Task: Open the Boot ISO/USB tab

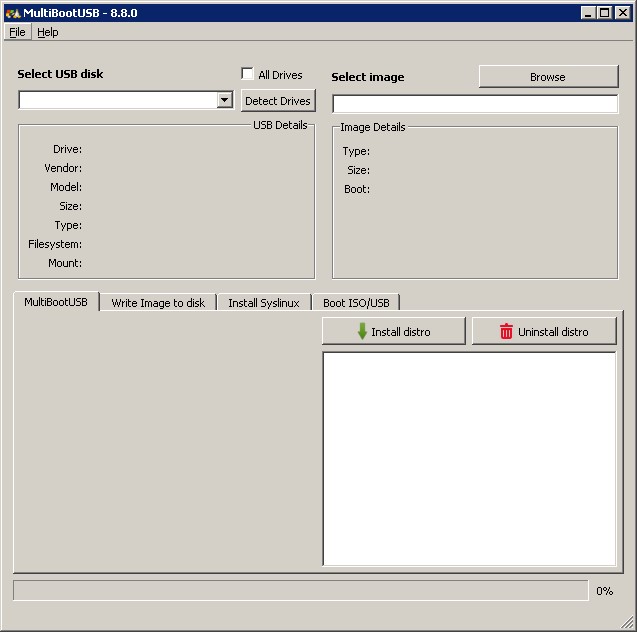Action: point(356,303)
